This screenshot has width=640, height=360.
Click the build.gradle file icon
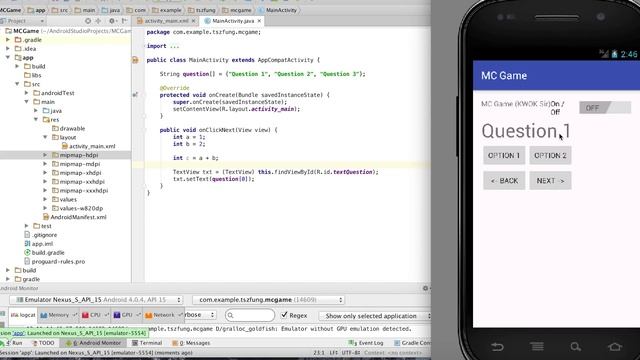pos(27,253)
